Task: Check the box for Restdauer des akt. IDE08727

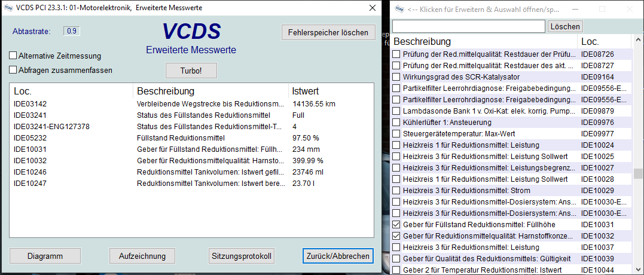Action: point(396,65)
